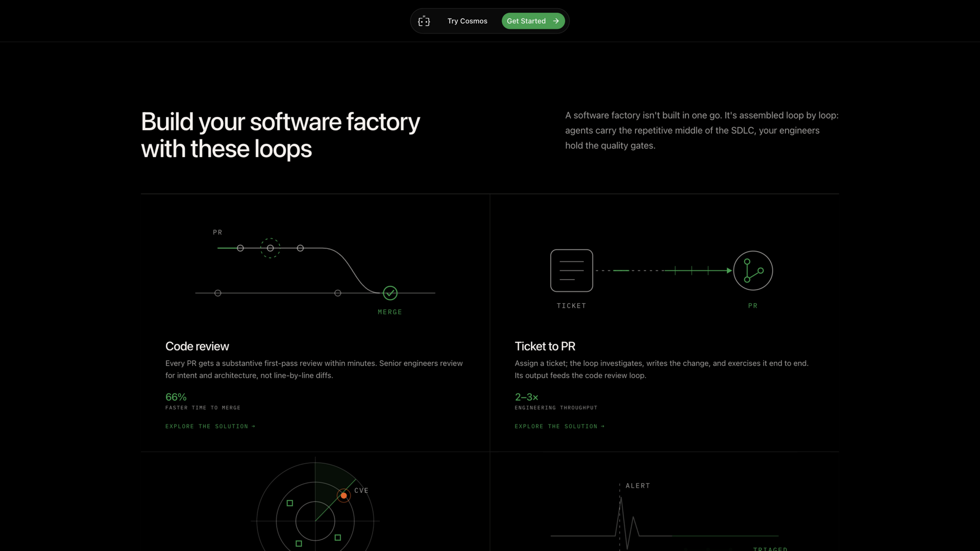980x551 pixels.
Task: Click the MERGE label in the diagram
Action: point(390,312)
